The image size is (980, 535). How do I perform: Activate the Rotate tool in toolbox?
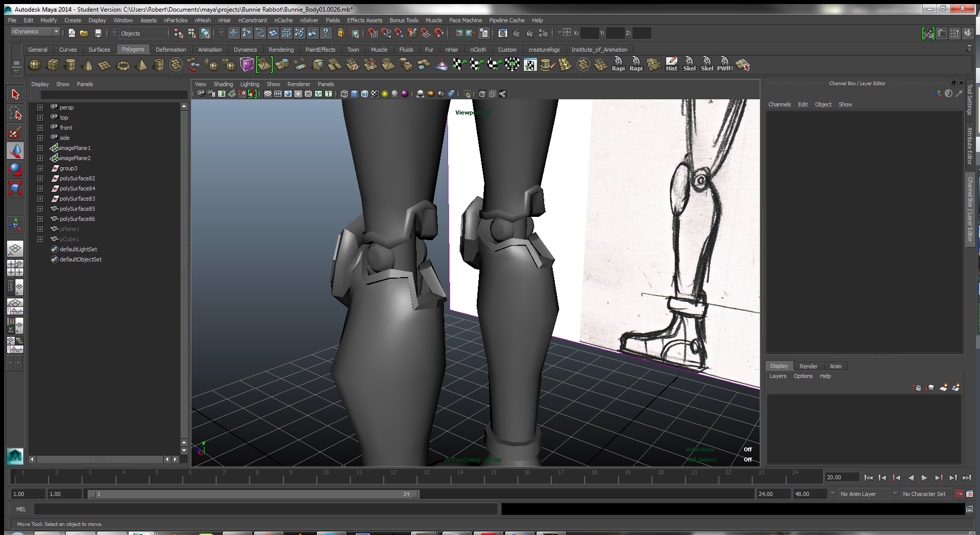pos(15,169)
